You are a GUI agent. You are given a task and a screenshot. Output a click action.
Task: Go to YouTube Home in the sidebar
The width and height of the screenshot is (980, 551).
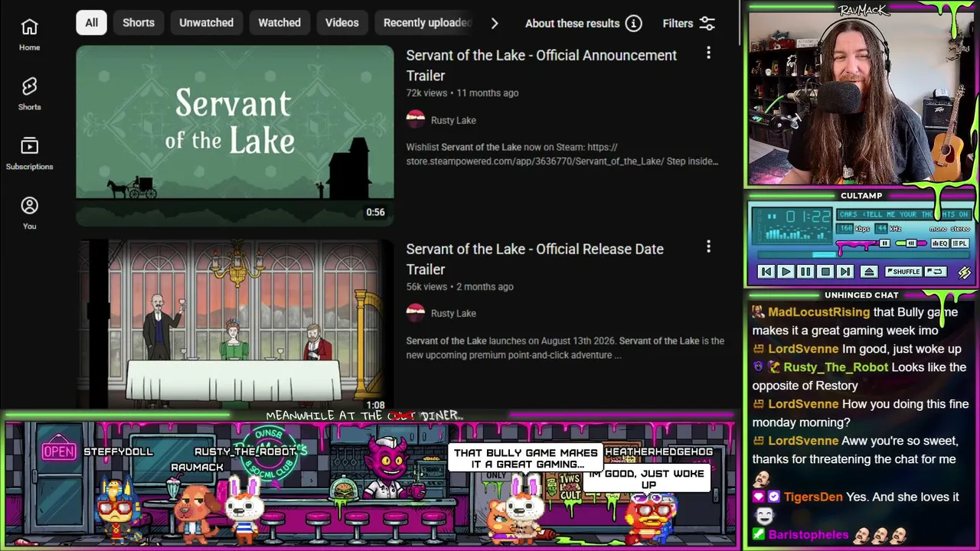click(x=29, y=34)
